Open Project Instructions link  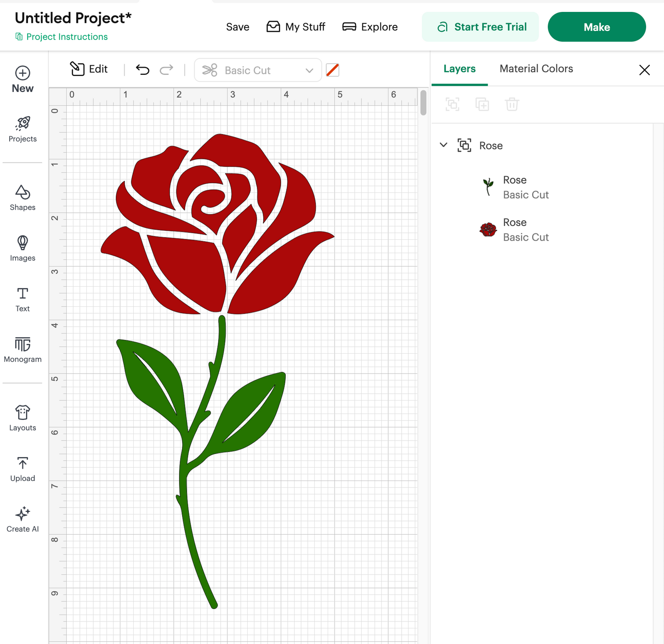coord(62,37)
